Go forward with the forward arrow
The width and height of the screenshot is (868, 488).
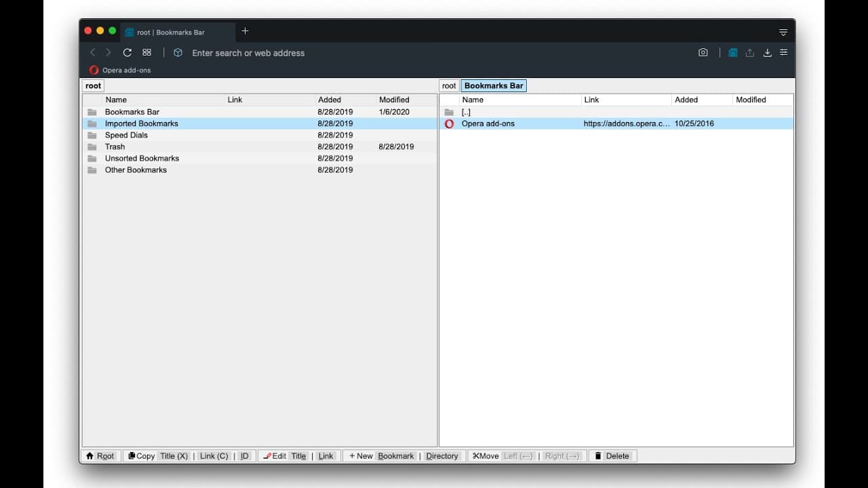(x=108, y=52)
